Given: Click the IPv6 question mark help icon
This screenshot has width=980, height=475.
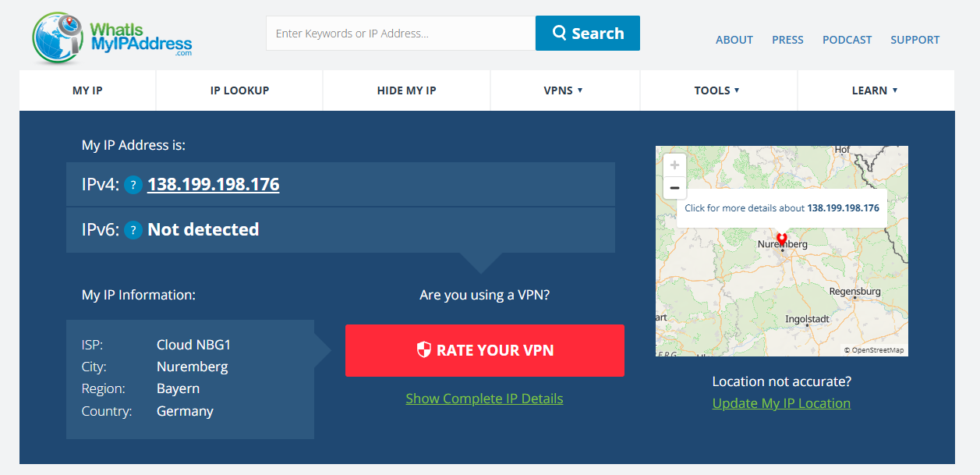Looking at the screenshot, I should (x=133, y=230).
